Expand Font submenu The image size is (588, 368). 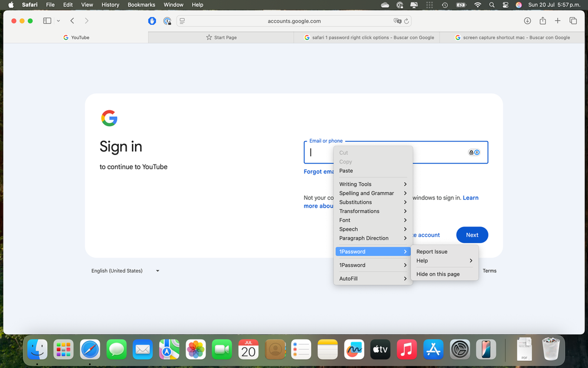coord(373,220)
